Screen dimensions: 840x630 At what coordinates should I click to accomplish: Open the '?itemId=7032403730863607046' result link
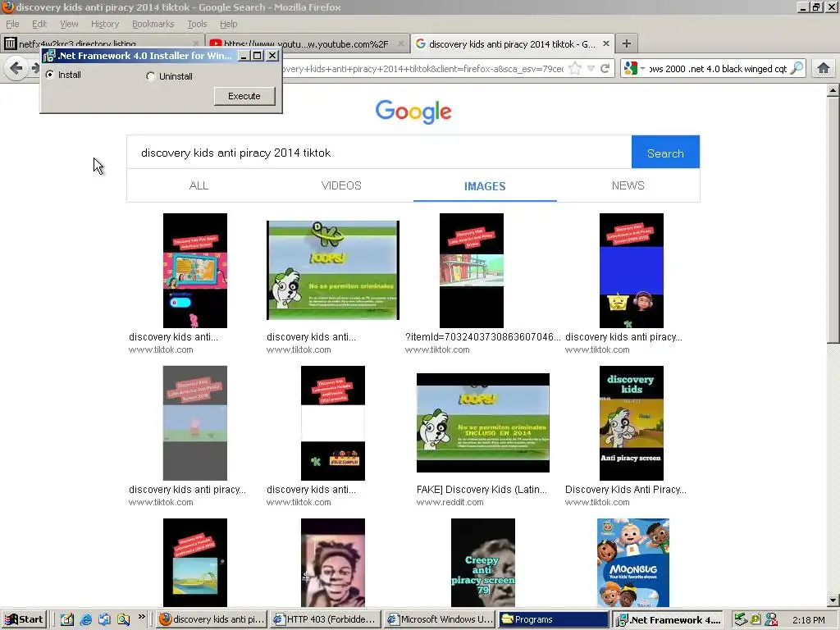click(x=482, y=337)
